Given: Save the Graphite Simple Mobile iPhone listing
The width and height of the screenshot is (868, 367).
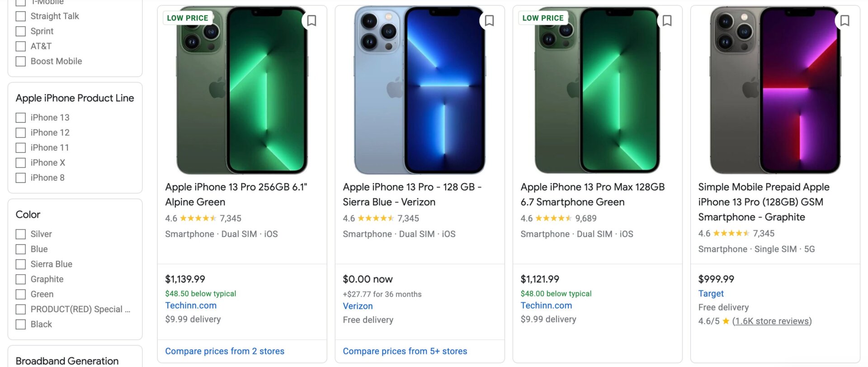Looking at the screenshot, I should 844,20.
